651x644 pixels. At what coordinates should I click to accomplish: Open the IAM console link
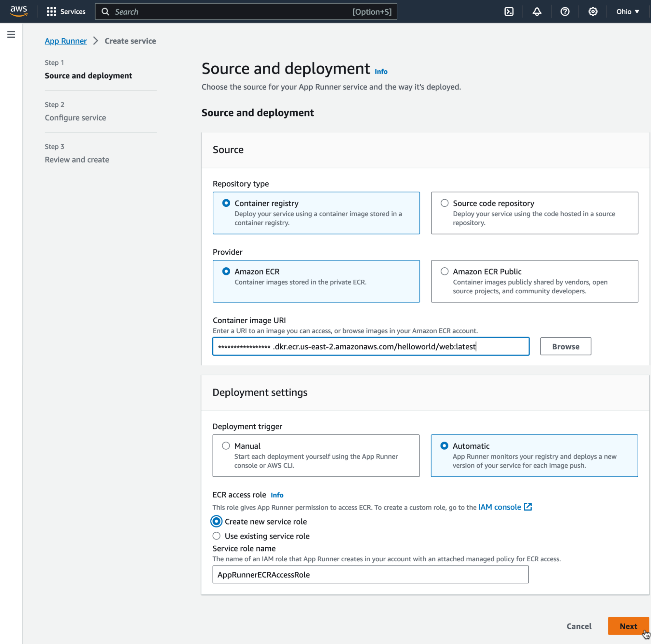pos(500,507)
